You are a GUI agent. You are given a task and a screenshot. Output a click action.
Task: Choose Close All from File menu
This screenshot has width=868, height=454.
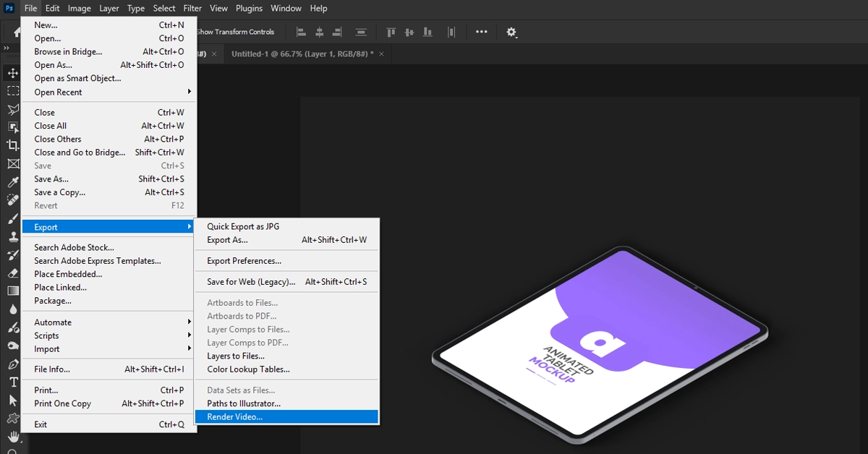[x=109, y=126]
